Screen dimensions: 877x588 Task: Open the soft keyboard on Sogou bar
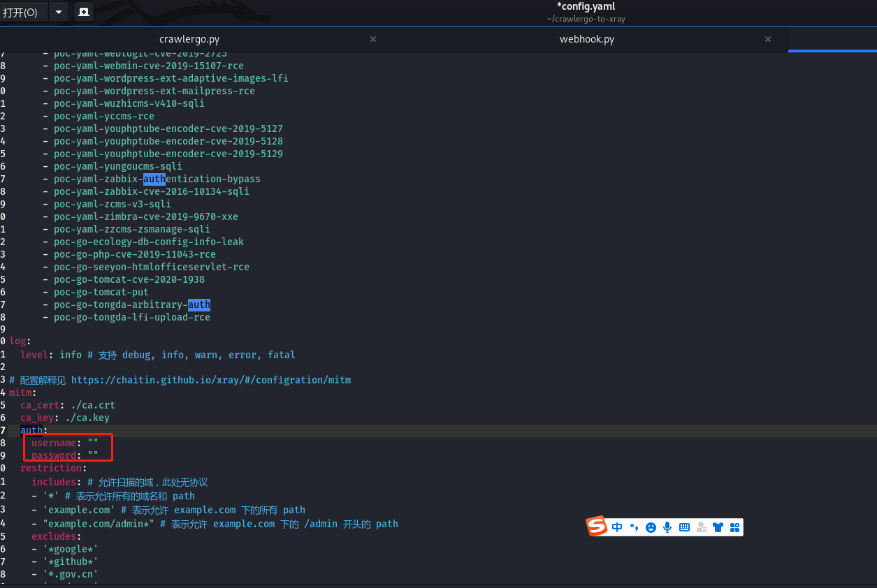pyautogui.click(x=684, y=527)
